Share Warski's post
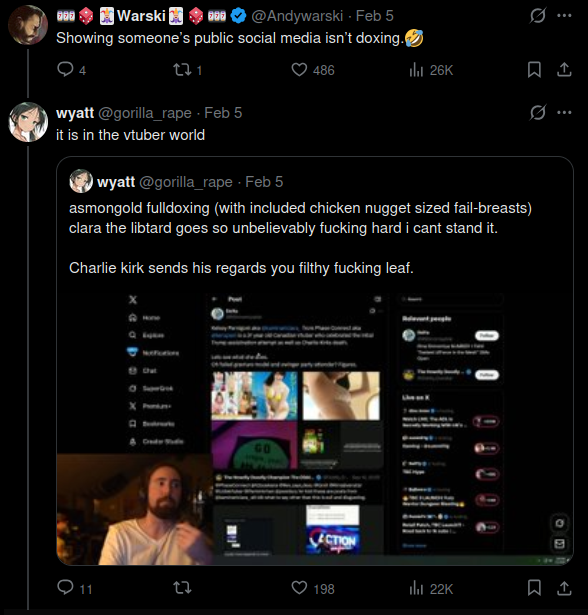Image resolution: width=588 pixels, height=615 pixels. tap(564, 70)
